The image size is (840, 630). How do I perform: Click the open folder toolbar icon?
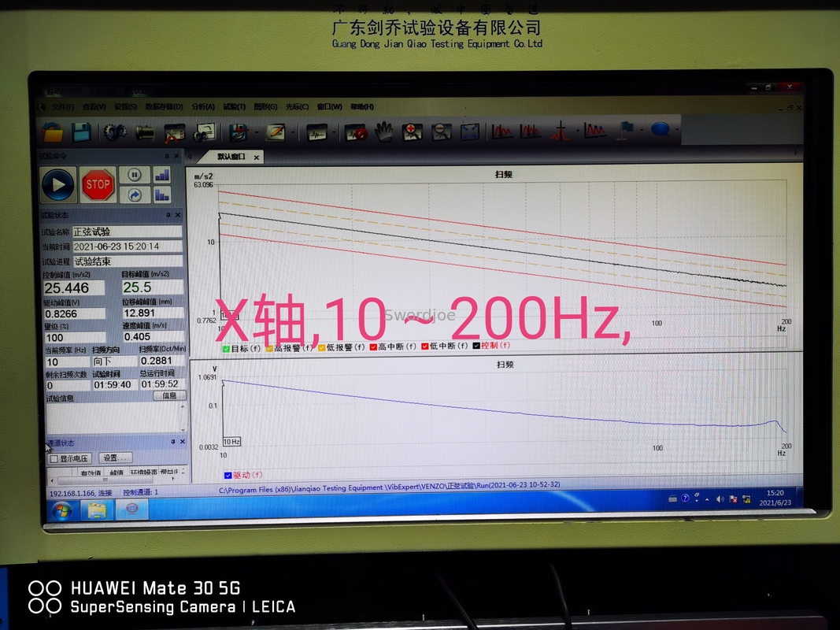pyautogui.click(x=52, y=132)
